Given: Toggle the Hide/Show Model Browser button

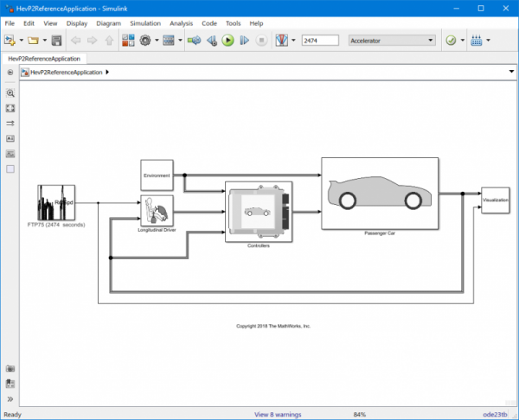Looking at the screenshot, I should click(x=10, y=73).
